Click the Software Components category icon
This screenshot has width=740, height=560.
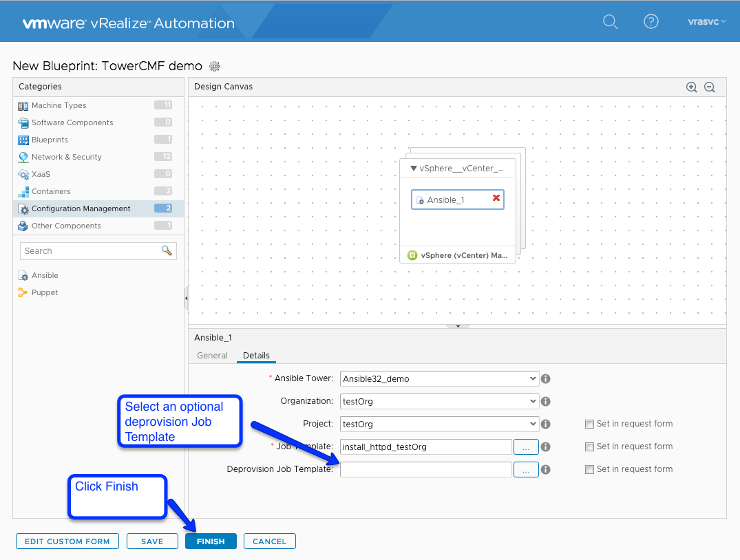(x=23, y=123)
